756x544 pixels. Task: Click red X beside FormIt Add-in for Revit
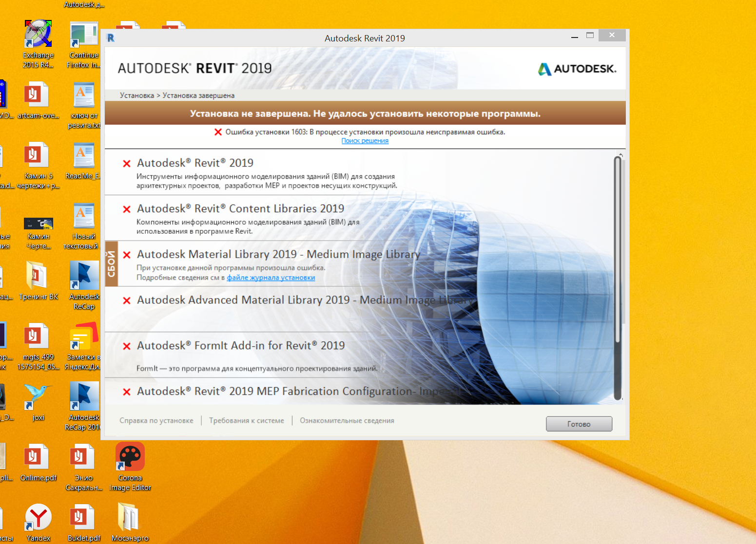tap(127, 347)
